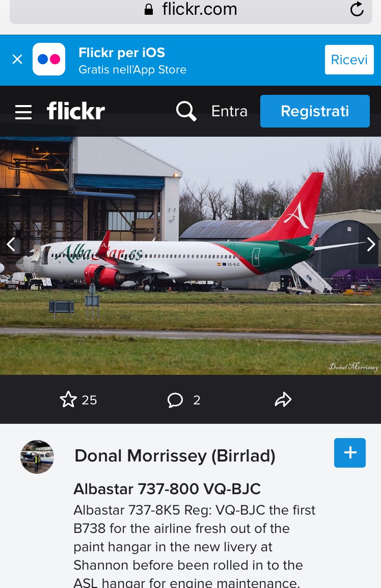
Task: Click Entra to sign in
Action: click(229, 111)
